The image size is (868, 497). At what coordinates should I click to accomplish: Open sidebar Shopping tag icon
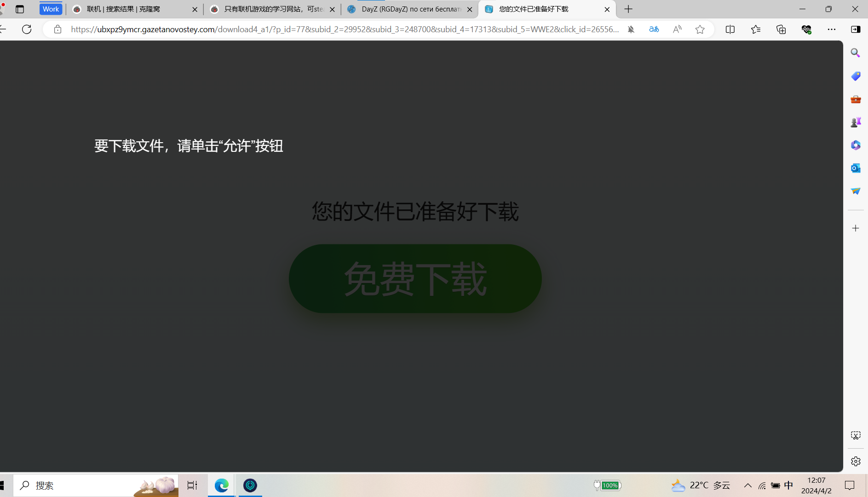point(856,76)
